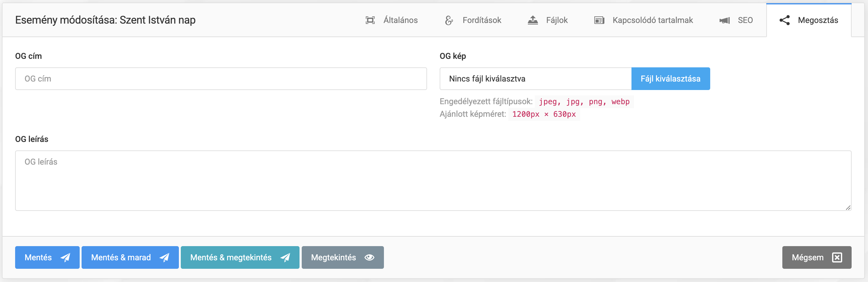Open the Kapcsolódó tartalmak tab
The image size is (868, 282).
(x=652, y=20)
